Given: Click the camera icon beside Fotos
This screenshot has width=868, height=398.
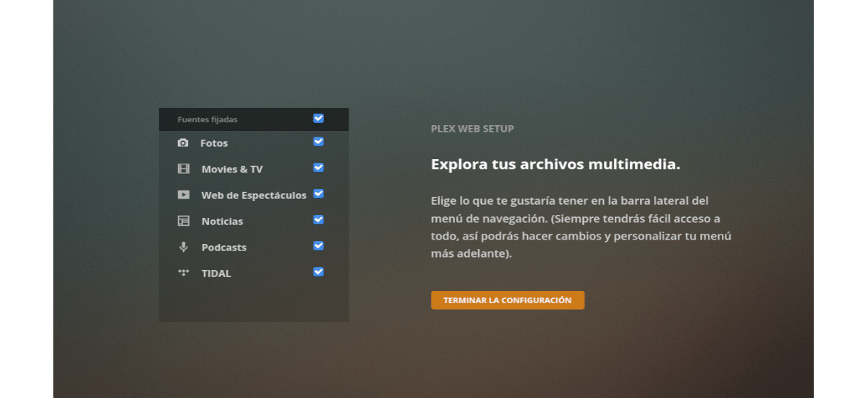Looking at the screenshot, I should point(183,143).
